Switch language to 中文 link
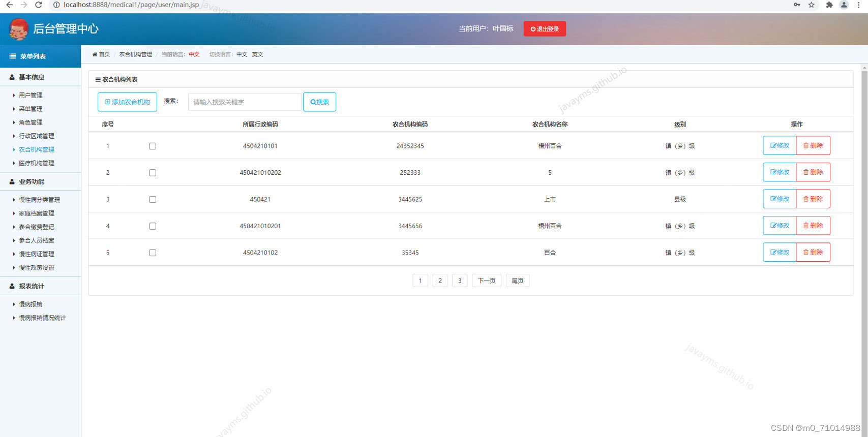868x437 pixels. coord(242,54)
